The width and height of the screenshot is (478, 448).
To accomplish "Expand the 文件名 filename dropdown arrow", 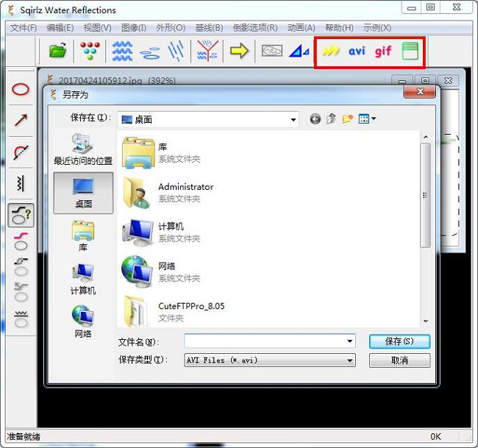I will tap(350, 341).
